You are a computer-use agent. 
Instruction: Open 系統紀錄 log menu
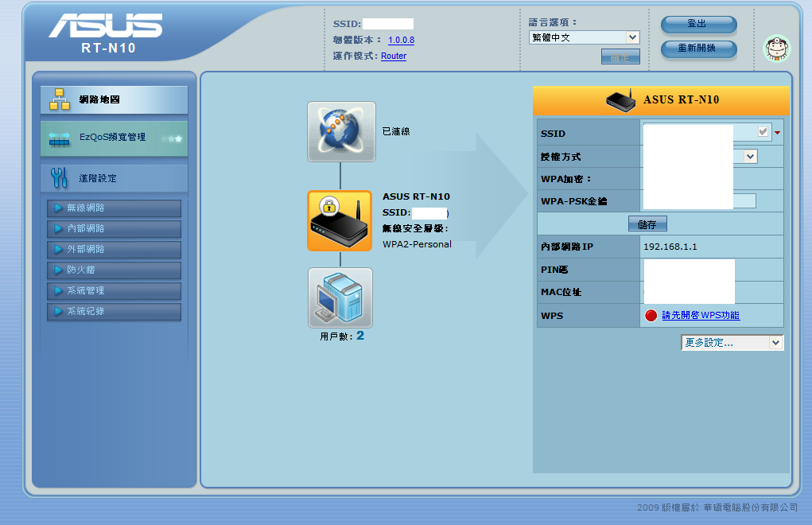pyautogui.click(x=114, y=312)
